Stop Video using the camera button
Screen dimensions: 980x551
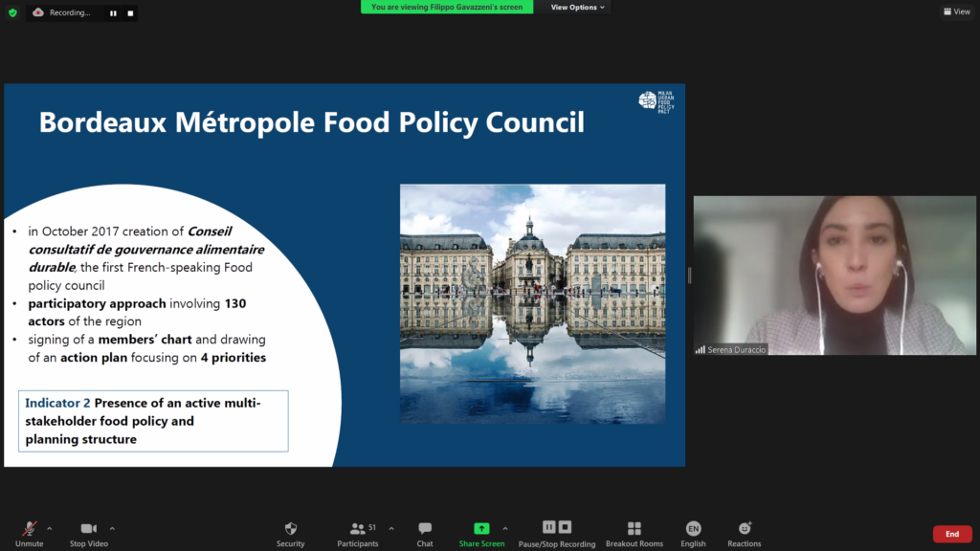coord(89,533)
